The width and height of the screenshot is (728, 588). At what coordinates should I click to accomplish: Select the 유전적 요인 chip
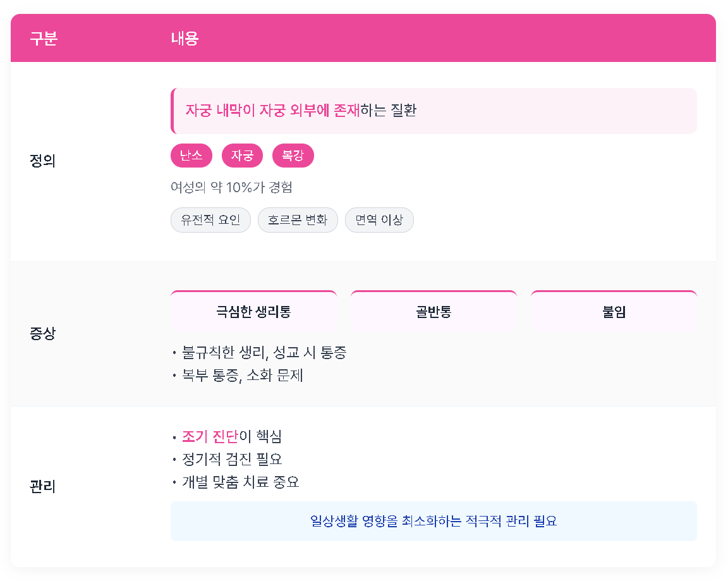pyautogui.click(x=211, y=219)
